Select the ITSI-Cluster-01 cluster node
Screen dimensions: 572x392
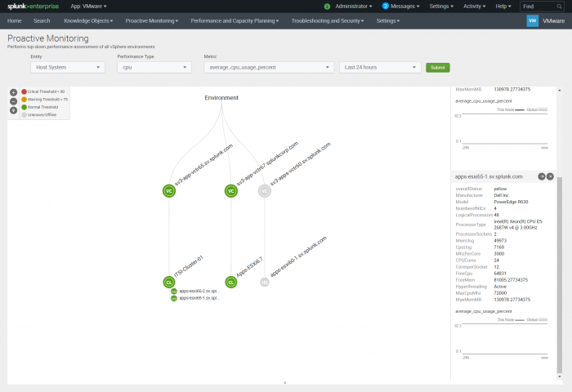(x=169, y=282)
